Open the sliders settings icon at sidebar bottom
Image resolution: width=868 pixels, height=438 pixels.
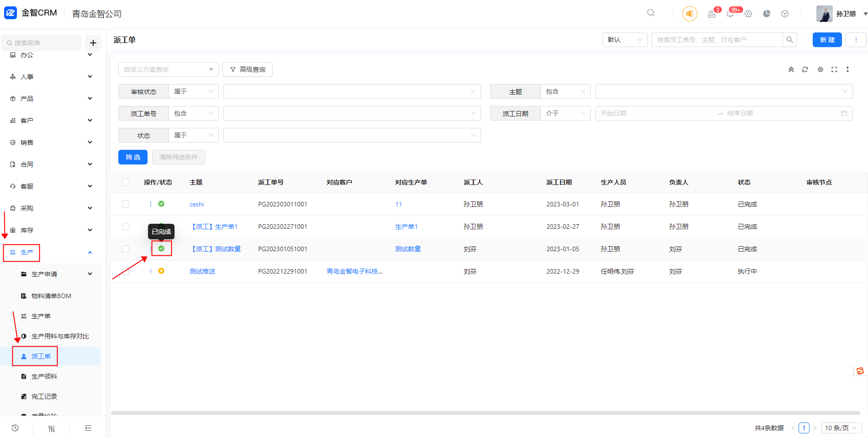(52, 428)
